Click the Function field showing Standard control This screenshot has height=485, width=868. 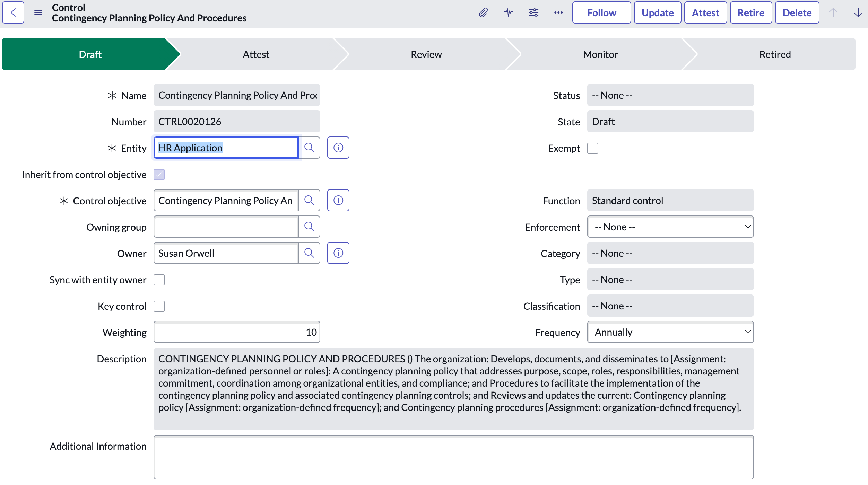pyautogui.click(x=670, y=201)
